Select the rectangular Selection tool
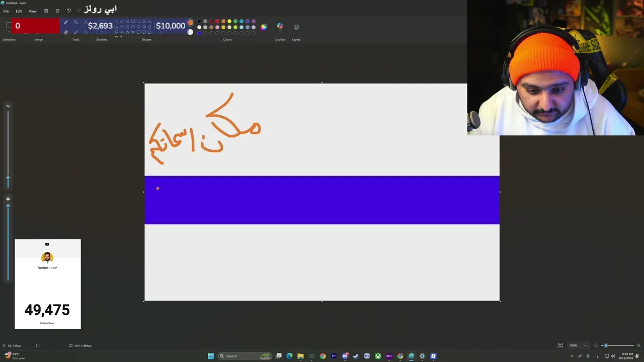This screenshot has width=644, height=362. click(x=9, y=26)
